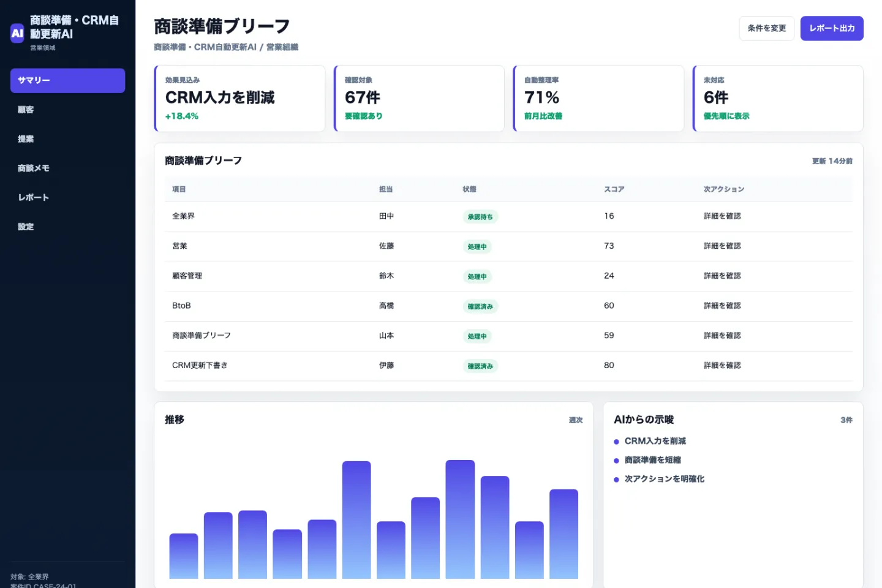Open the 自動整理率 71% card
Screen dimensions: 882x588
(x=598, y=98)
